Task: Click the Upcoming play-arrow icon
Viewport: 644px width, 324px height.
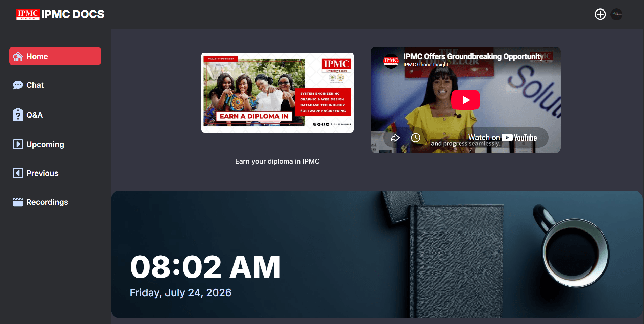Action: pyautogui.click(x=18, y=144)
